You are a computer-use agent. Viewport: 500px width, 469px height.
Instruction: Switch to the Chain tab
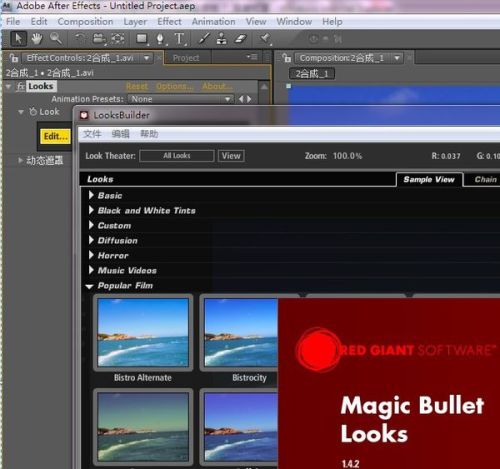486,180
